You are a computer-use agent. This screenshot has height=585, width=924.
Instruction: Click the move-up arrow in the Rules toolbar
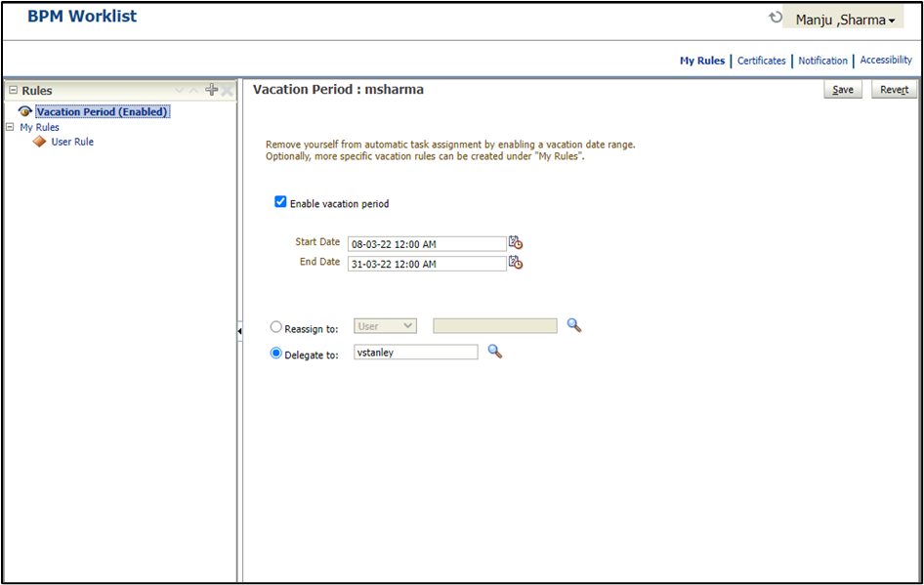tap(193, 90)
